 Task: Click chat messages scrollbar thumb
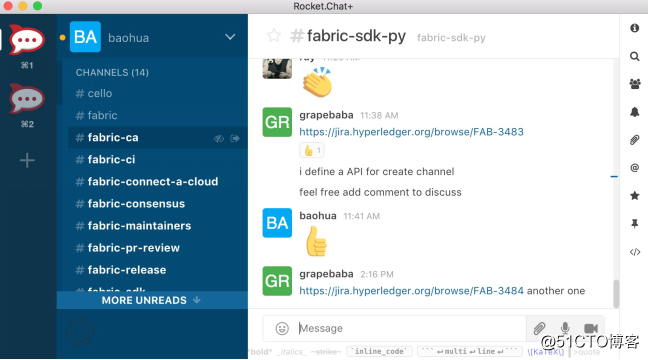click(616, 294)
